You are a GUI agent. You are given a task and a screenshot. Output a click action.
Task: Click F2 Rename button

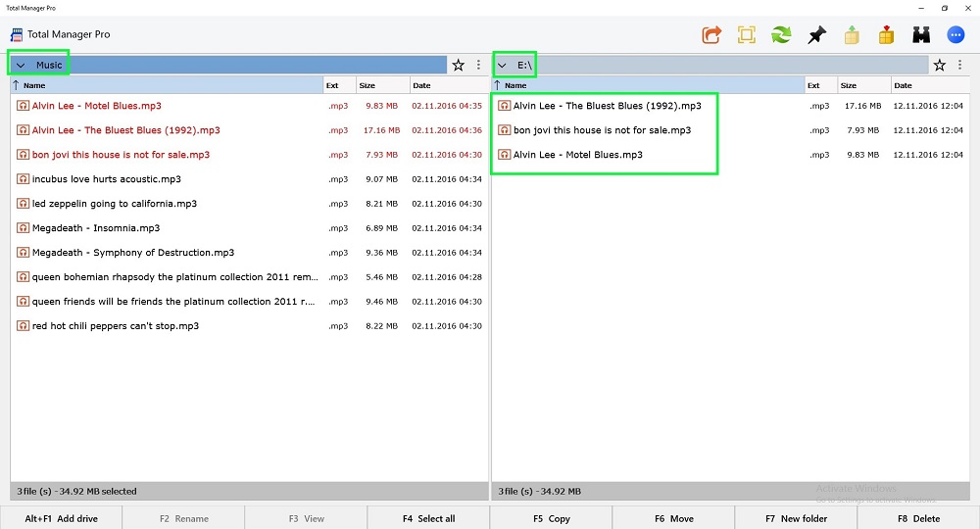184,518
